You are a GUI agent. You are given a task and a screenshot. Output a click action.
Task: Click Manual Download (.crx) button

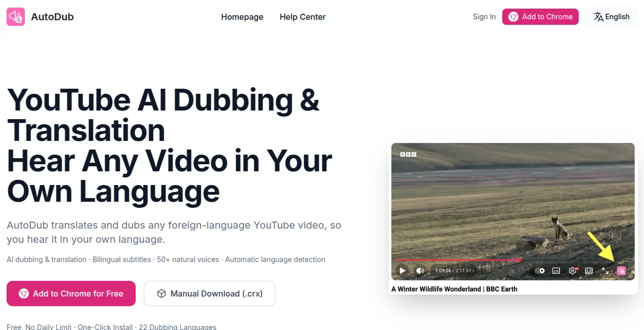210,294
